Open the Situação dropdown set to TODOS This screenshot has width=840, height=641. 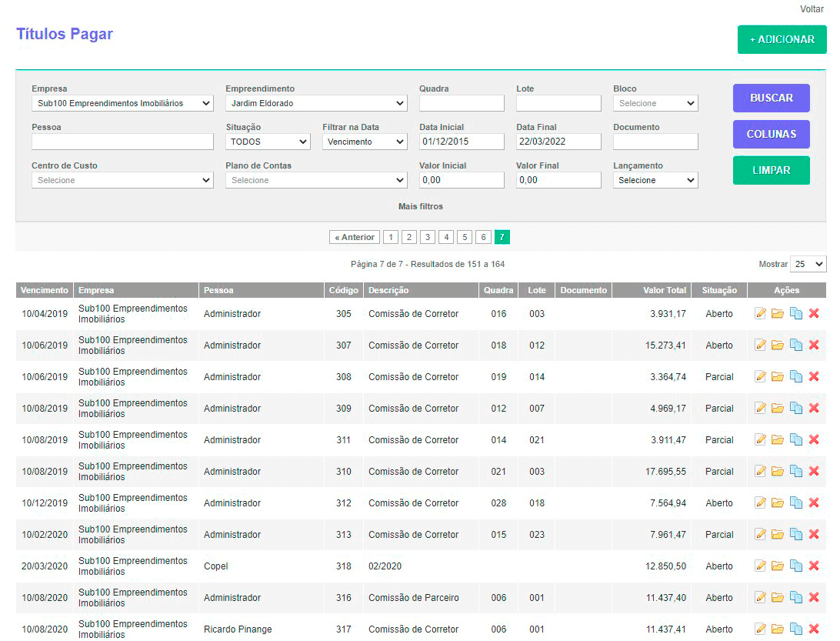tap(268, 142)
